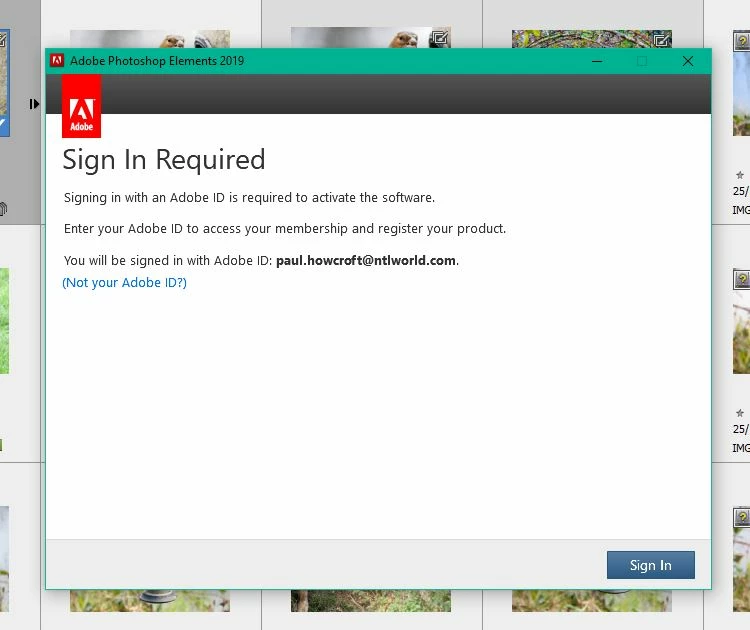This screenshot has height=630, width=750.
Task: Select the bottom-left Organizer photo thumbnail
Action: [x=150, y=600]
